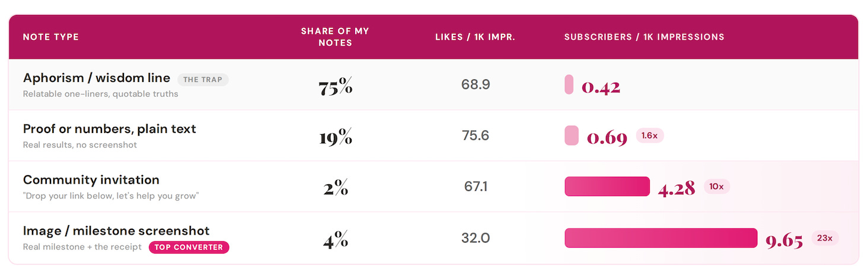868x275 pixels.
Task: Click the 23x multiplier badge
Action: point(825,238)
